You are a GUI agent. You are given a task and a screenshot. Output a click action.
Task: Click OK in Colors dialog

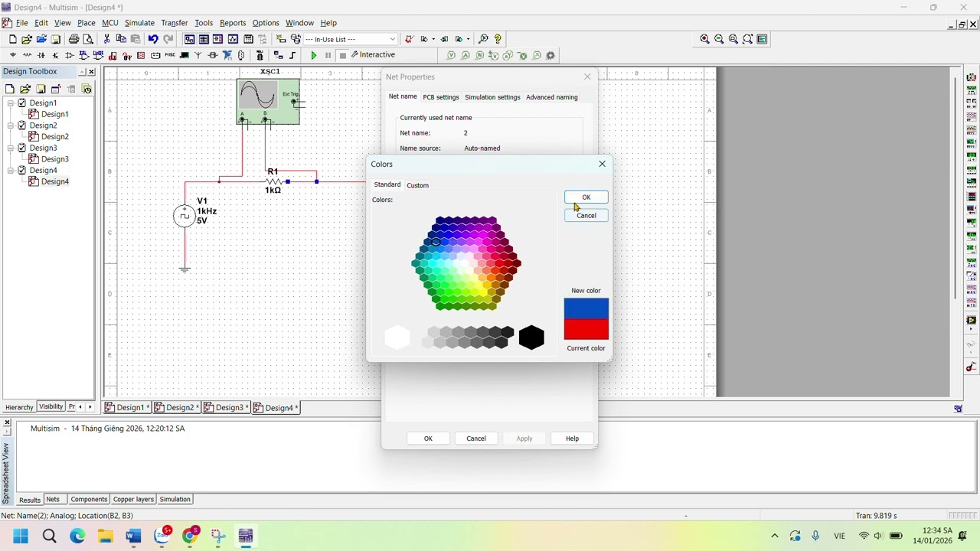pos(586,197)
